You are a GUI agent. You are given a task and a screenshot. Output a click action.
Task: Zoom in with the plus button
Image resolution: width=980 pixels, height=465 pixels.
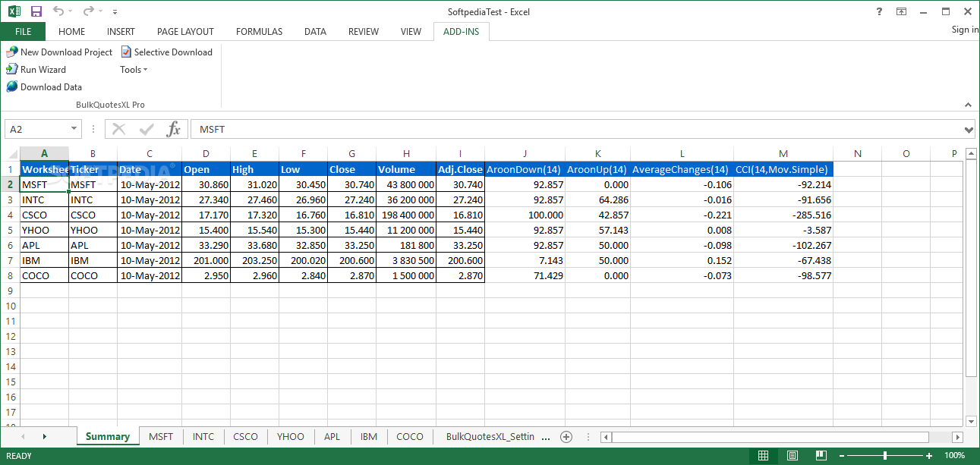tap(929, 456)
